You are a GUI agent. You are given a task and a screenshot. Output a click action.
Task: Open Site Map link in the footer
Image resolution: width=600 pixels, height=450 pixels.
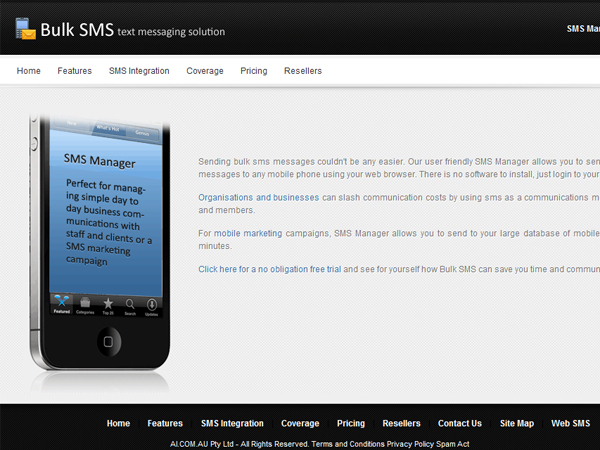point(517,423)
